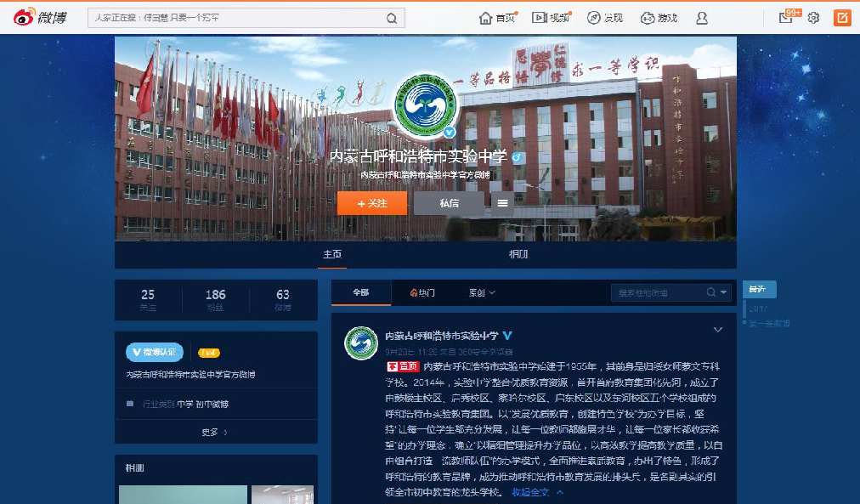The height and width of the screenshot is (504, 860).
Task: Focus the search-their-weibo input field
Action: 658,293
